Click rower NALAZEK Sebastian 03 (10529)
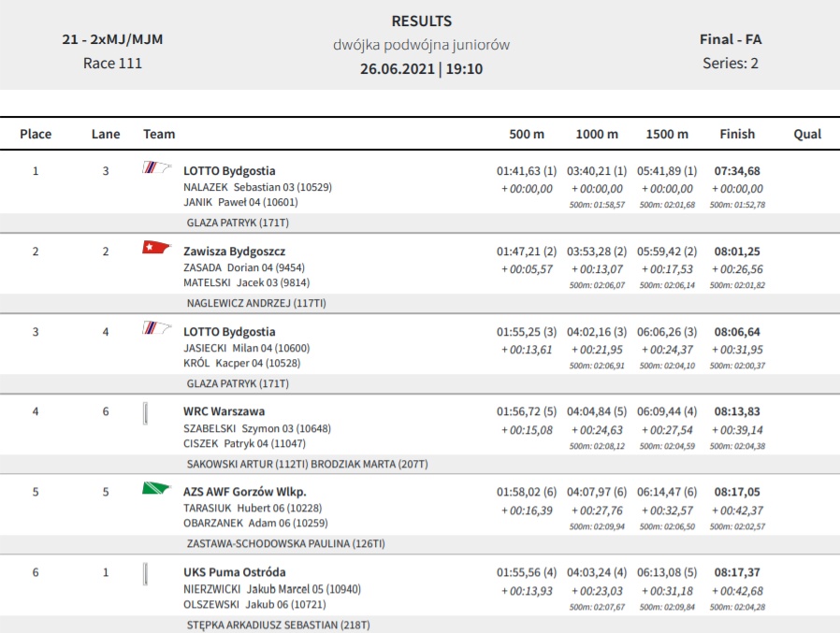 coord(257,187)
